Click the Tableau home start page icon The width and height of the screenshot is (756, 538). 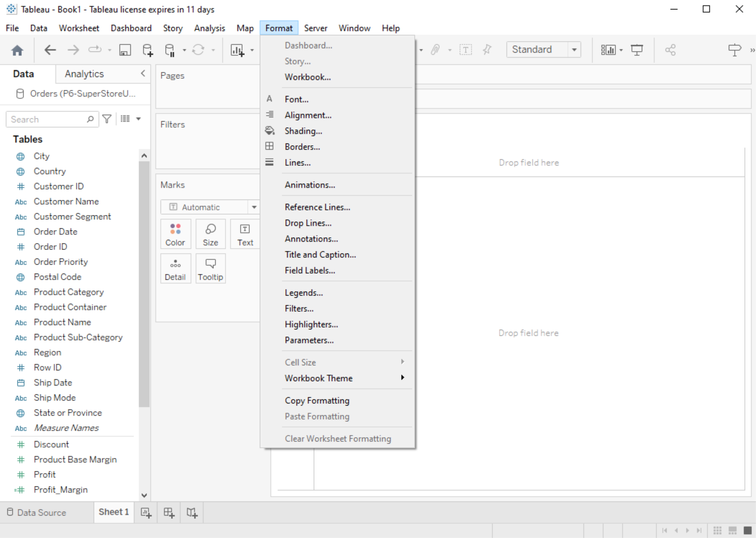pos(17,50)
